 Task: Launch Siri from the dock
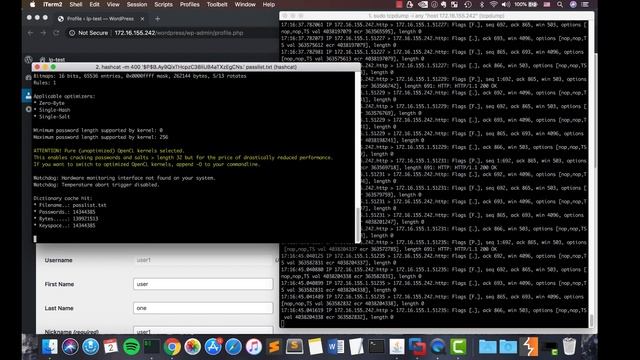[70, 347]
